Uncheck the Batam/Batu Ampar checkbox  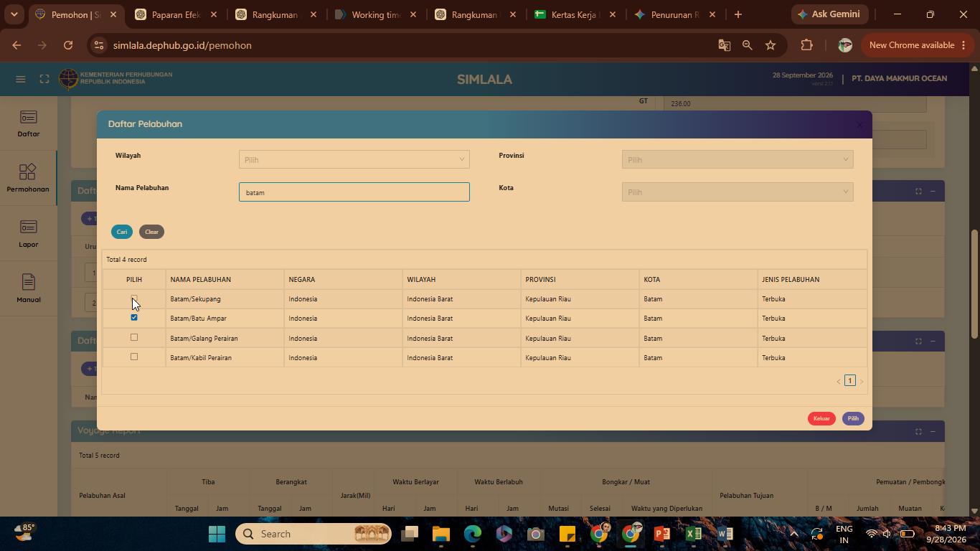[x=134, y=317]
